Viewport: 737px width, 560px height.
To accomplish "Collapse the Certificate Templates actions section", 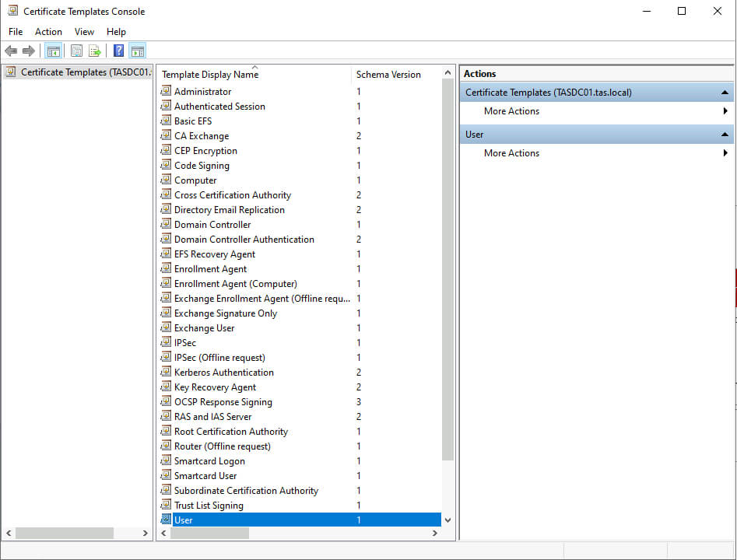I will pos(725,93).
